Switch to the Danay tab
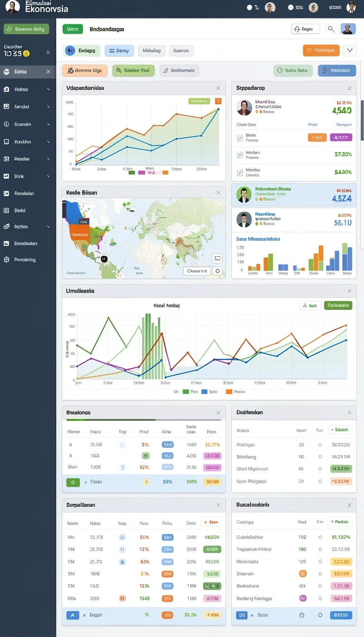 [x=119, y=50]
